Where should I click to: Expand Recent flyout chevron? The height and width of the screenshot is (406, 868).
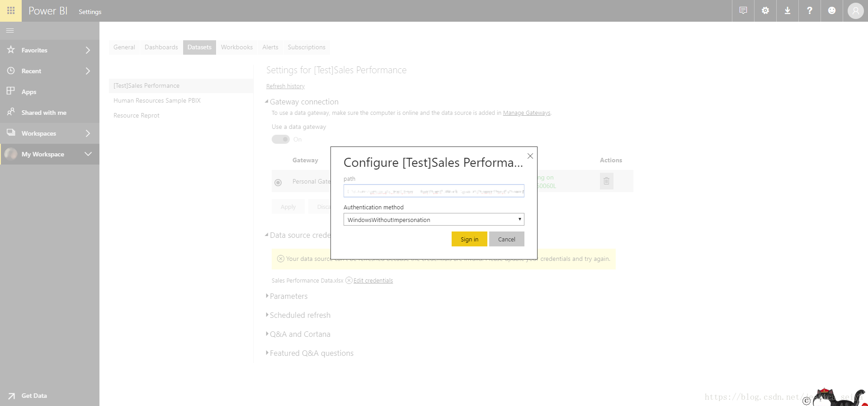tap(88, 71)
